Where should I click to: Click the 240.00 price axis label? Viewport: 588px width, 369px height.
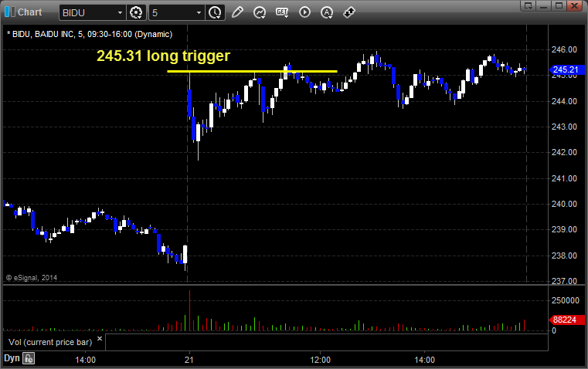click(x=564, y=204)
